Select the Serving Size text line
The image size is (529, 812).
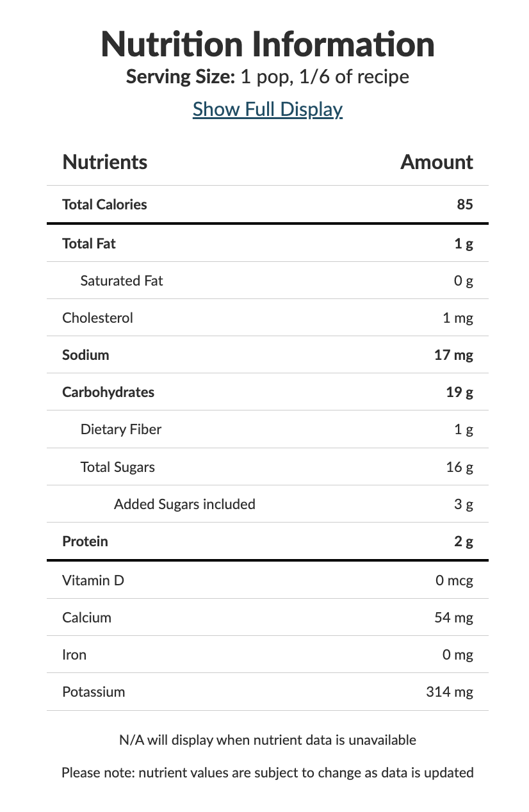[x=268, y=77]
